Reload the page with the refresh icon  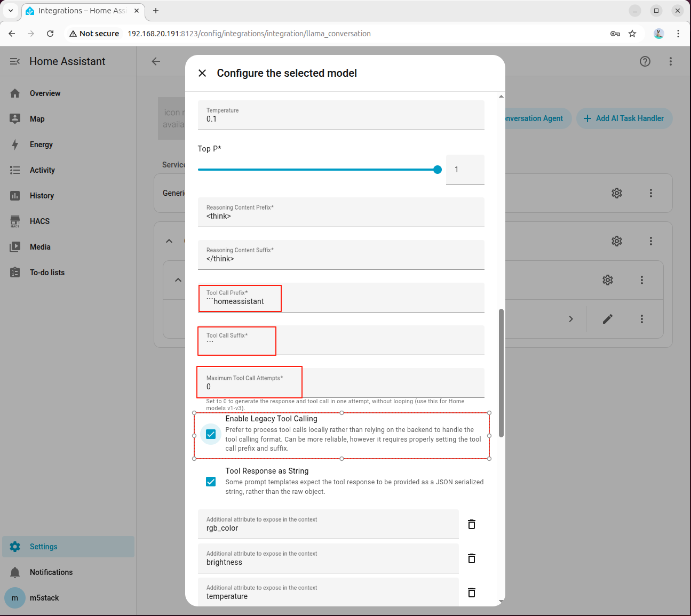[x=50, y=34]
